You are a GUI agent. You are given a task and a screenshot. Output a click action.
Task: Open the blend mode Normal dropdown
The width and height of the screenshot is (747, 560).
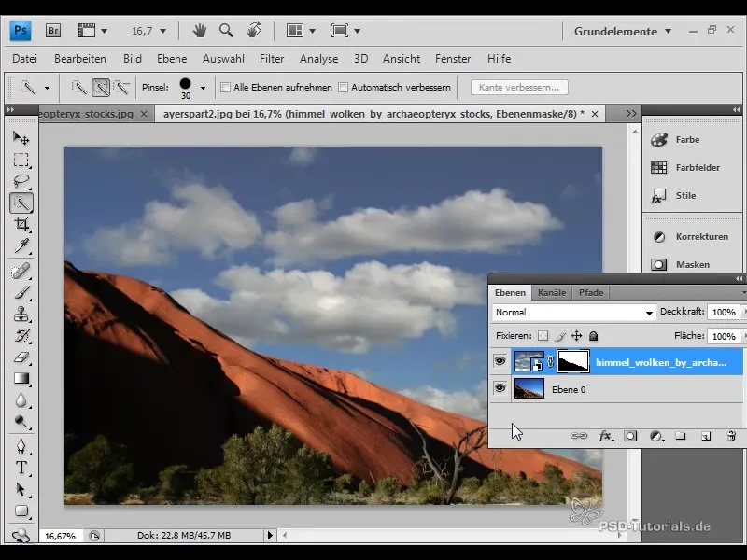pos(573,313)
